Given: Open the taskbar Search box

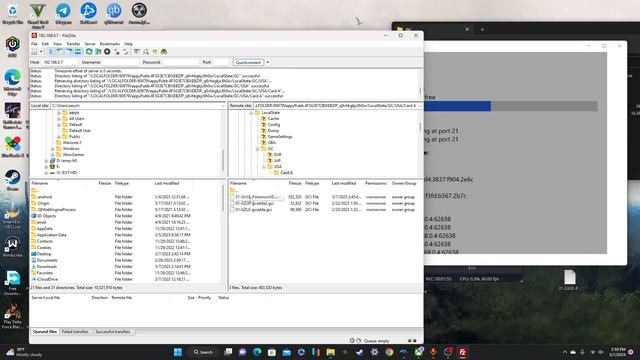Looking at the screenshot, I should (203, 352).
